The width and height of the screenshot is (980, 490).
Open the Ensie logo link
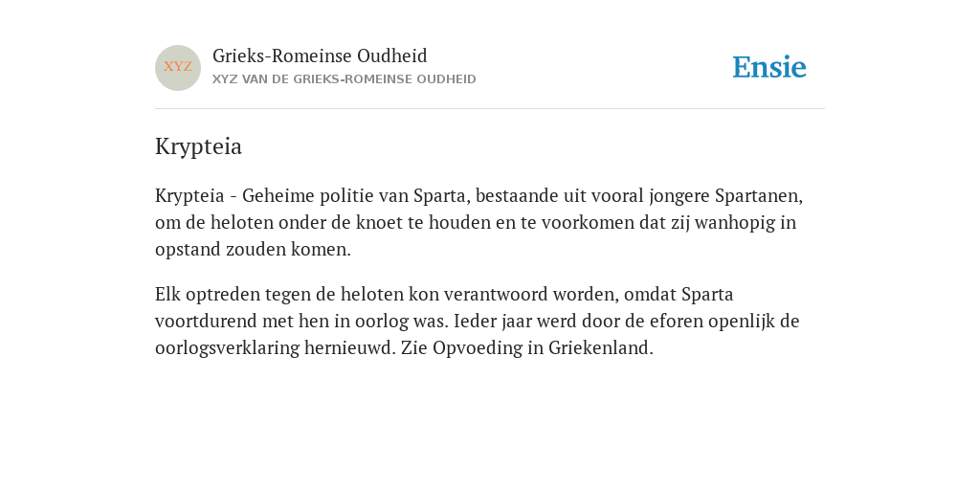tap(769, 67)
